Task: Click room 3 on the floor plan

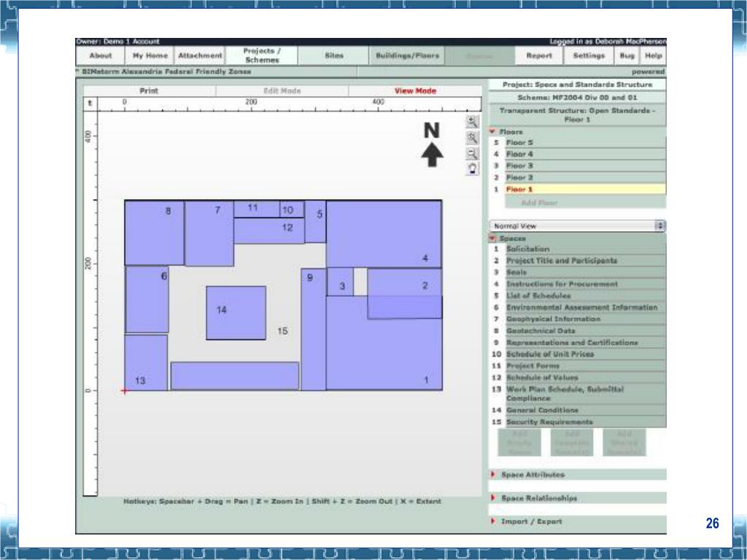Action: click(x=340, y=282)
